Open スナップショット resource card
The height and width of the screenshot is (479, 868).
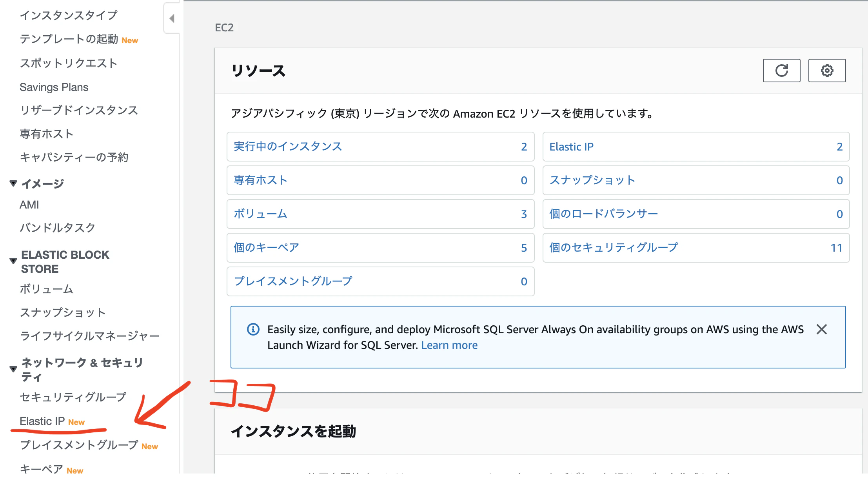696,180
